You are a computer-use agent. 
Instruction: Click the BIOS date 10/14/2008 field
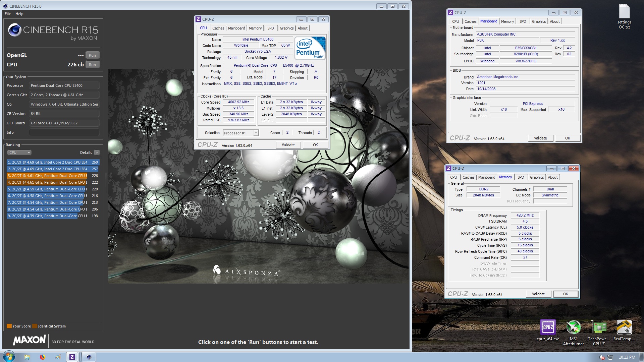click(x=525, y=89)
